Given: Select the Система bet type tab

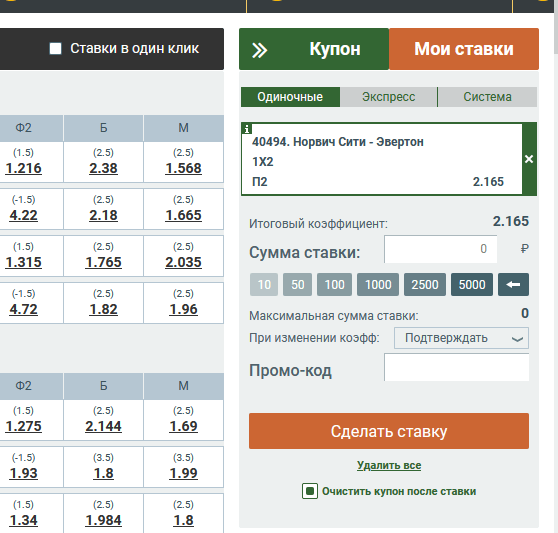Looking at the screenshot, I should [488, 97].
